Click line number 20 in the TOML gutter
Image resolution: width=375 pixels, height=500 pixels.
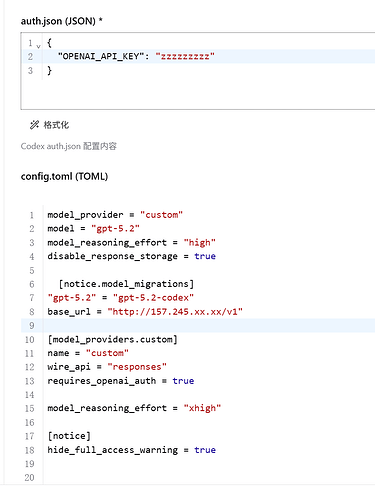click(29, 478)
